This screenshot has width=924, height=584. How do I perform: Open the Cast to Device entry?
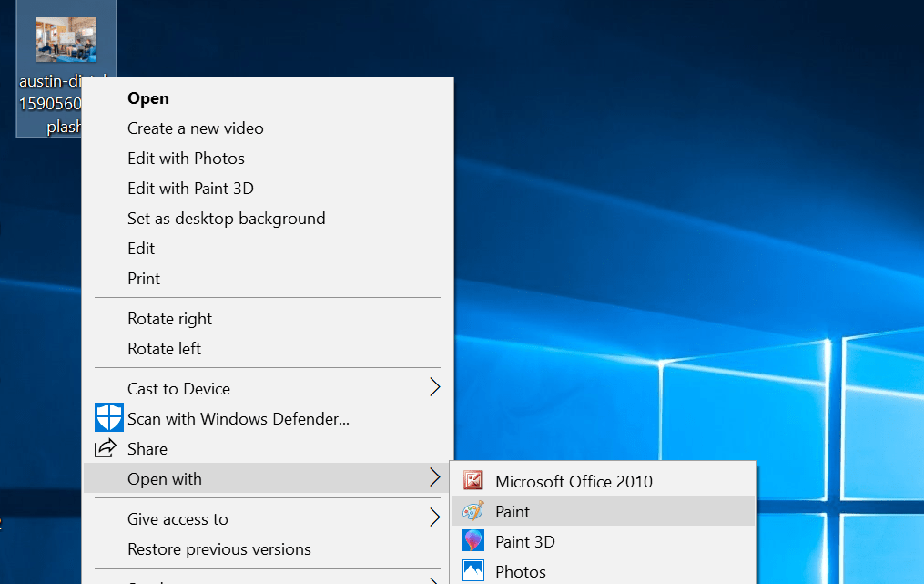pos(269,389)
